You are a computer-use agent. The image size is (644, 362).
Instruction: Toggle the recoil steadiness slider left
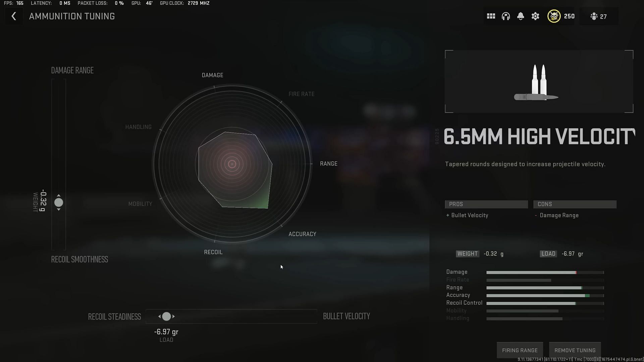[x=160, y=316]
